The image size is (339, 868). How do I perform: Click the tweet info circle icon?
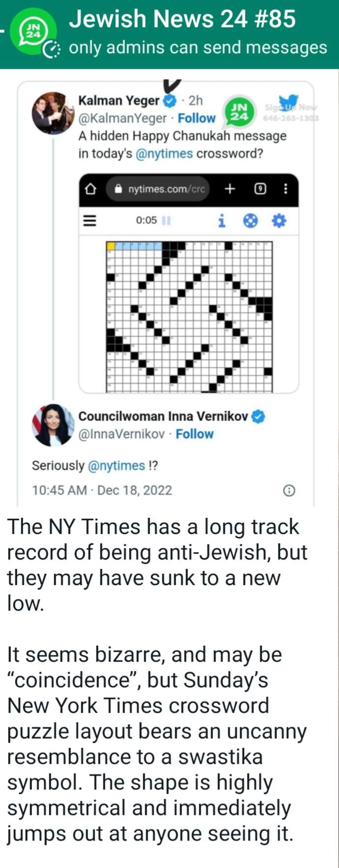coord(289,490)
